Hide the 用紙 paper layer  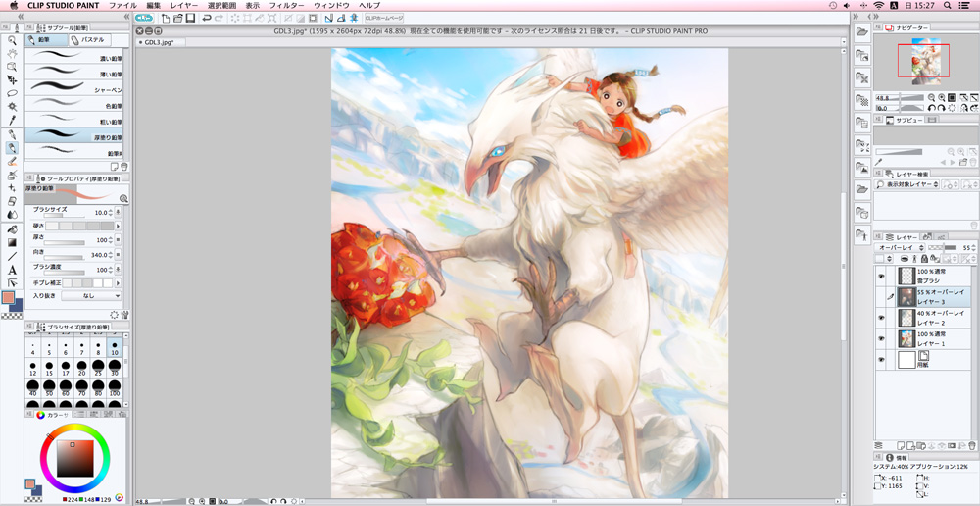[881, 360]
